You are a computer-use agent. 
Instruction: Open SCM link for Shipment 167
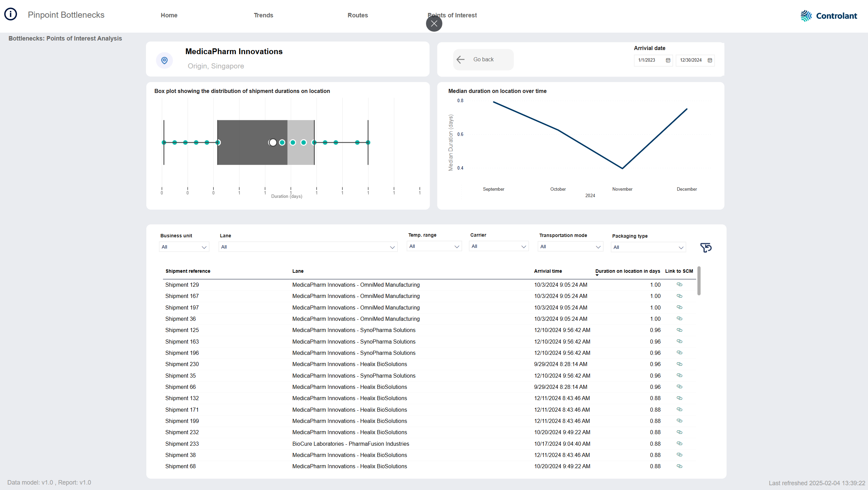tap(679, 296)
